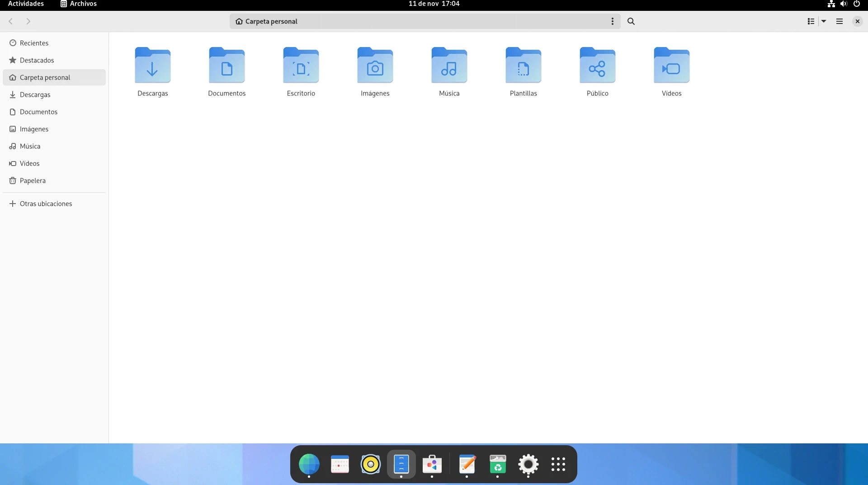Open Papelera in the sidebar
Viewport: 868px width, 485px height.
click(33, 181)
